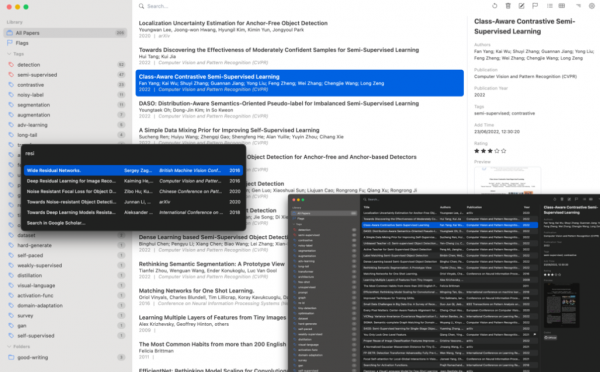Click the noisy-label tag icon

(x=11, y=95)
